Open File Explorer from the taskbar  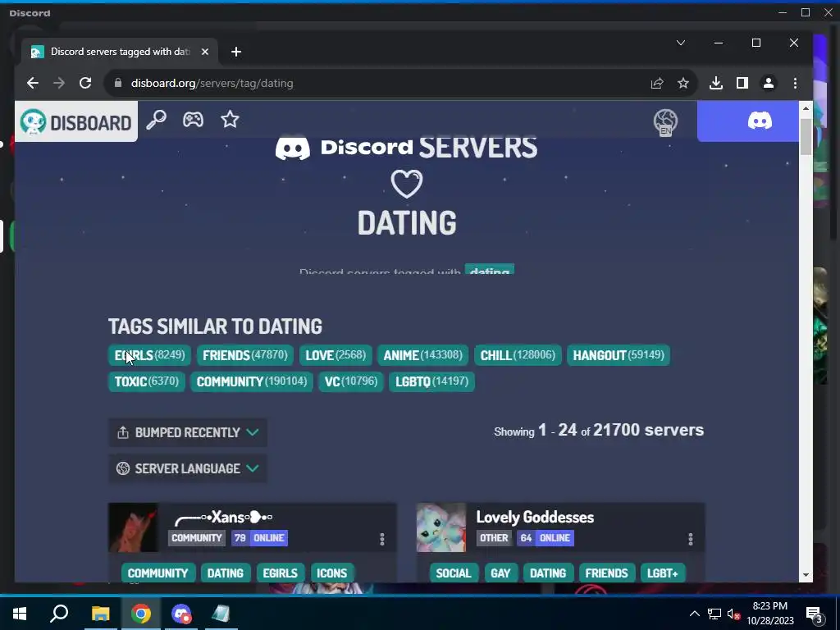[x=100, y=614]
